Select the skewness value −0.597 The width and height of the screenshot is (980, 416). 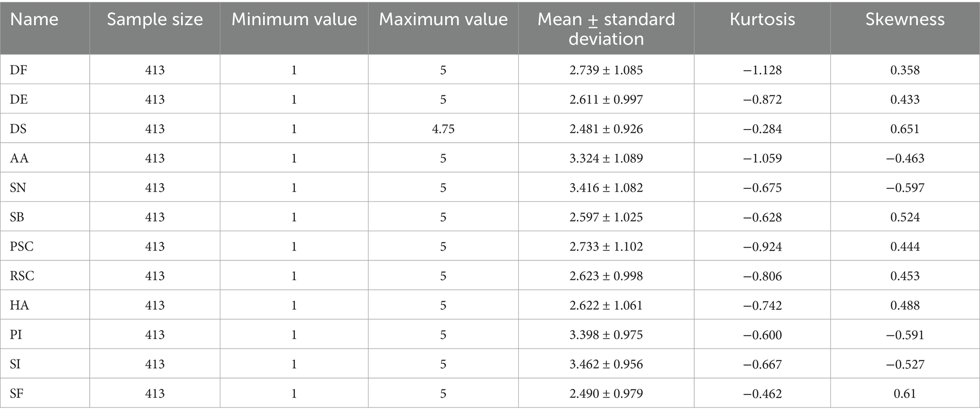(905, 188)
